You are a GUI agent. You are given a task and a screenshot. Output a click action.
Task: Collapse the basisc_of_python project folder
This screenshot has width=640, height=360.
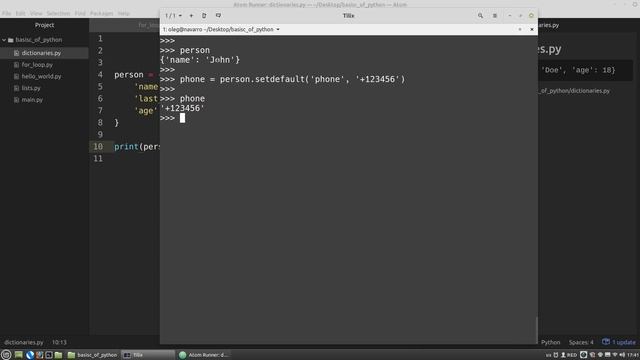[x=4, y=40]
